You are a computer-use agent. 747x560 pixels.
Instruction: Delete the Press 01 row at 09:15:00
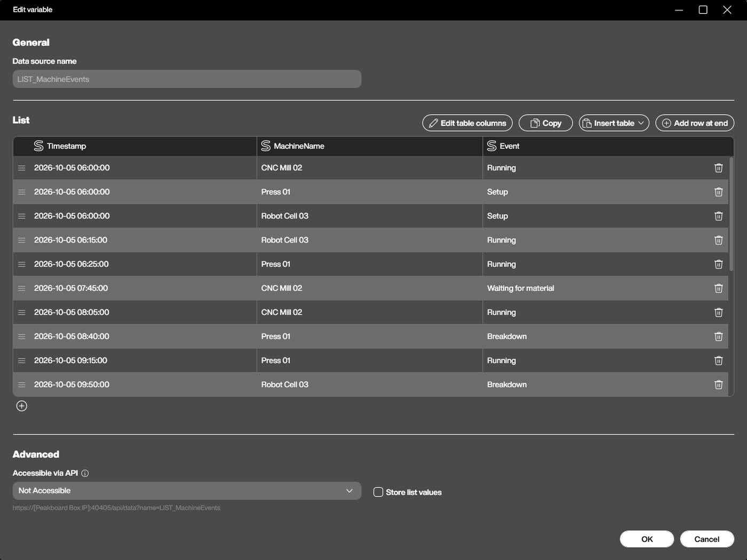(x=718, y=361)
